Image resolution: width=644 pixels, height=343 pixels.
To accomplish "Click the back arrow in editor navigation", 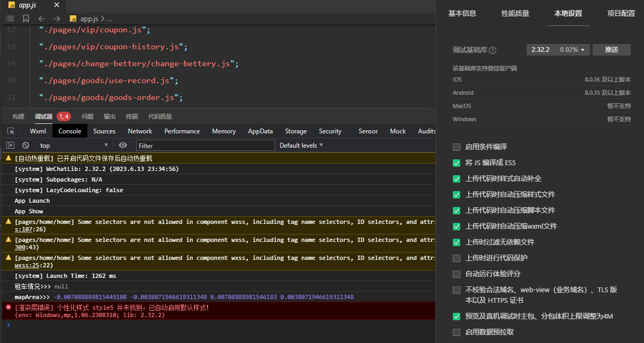I will click(41, 19).
